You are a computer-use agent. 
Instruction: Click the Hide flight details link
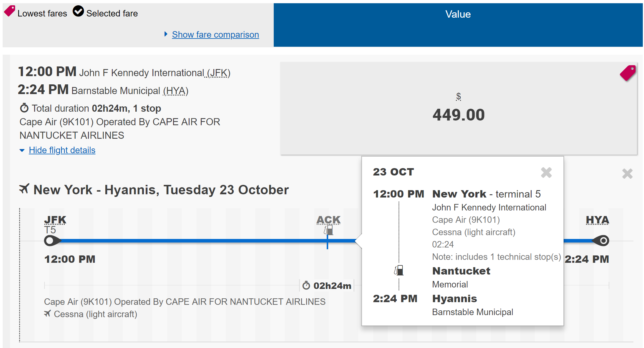pos(62,150)
